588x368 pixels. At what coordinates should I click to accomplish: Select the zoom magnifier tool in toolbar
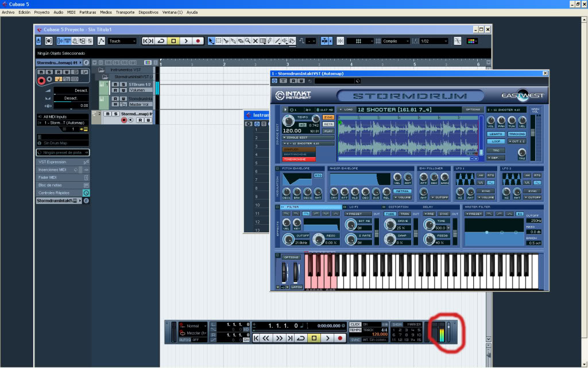coord(247,41)
